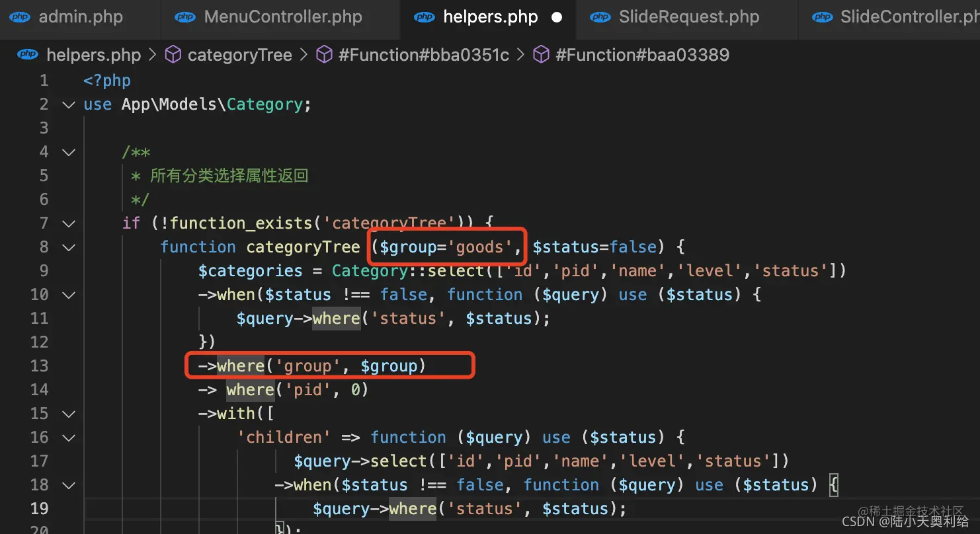Click the unsaved dot on helpers.php tab
This screenshot has height=534, width=980.
pyautogui.click(x=557, y=17)
